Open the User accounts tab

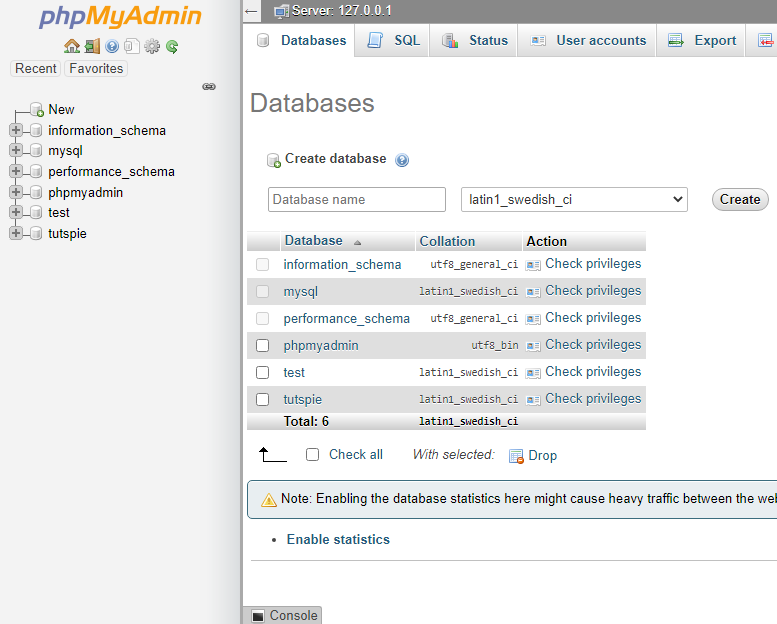[587, 41]
